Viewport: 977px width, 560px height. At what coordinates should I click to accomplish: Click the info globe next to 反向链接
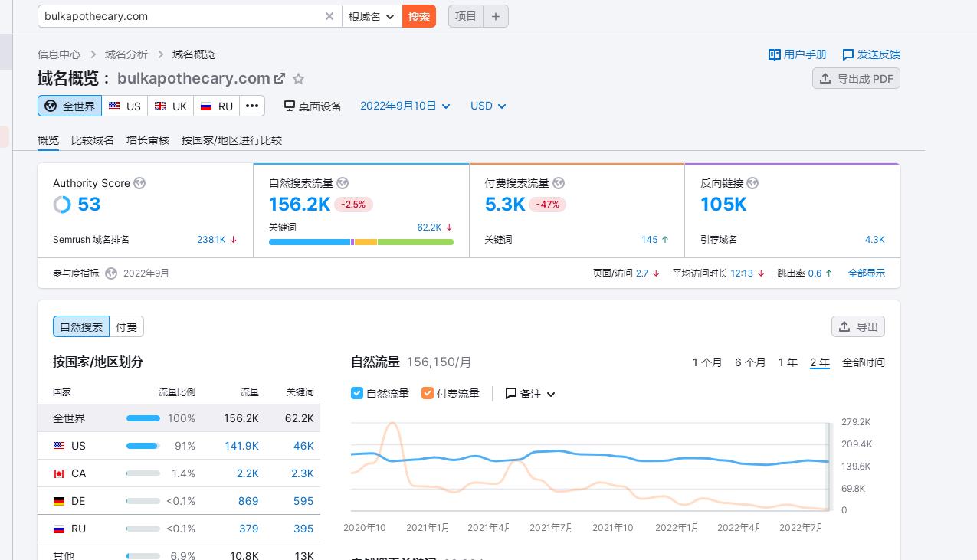coord(752,183)
